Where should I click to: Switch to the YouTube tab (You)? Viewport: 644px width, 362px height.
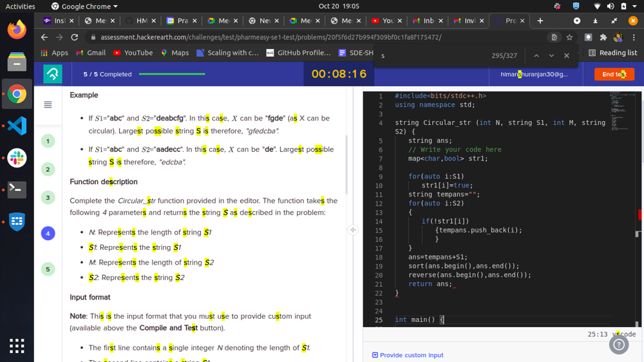pos(383,21)
